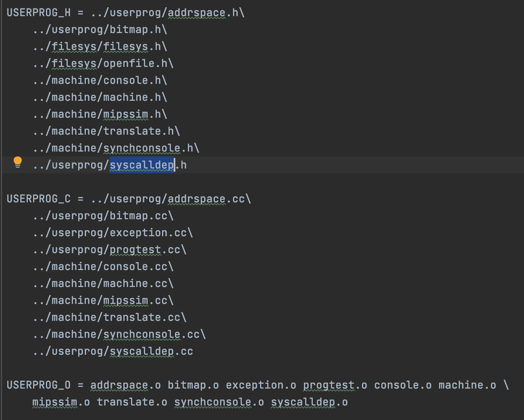This screenshot has width=524, height=420.
Task: Click the ../machine/translate.h path
Action: click(106, 131)
